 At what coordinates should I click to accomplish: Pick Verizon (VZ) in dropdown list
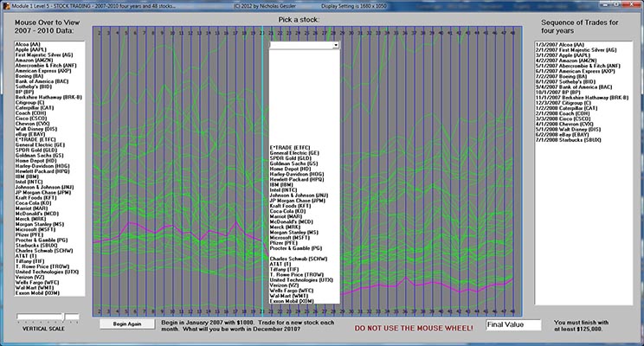tap(284, 285)
